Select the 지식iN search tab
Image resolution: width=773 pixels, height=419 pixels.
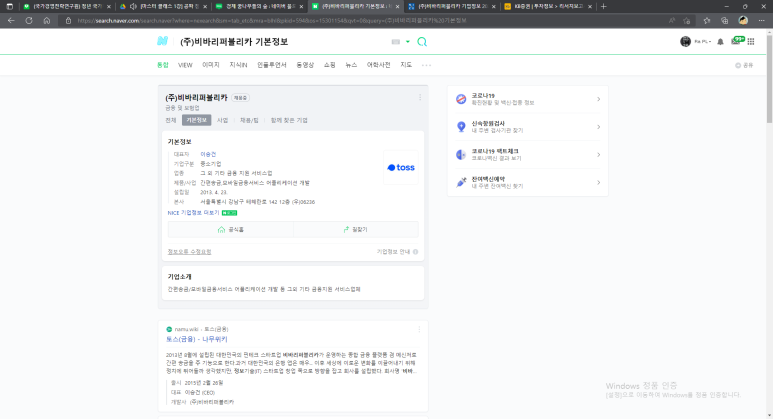tap(238, 65)
